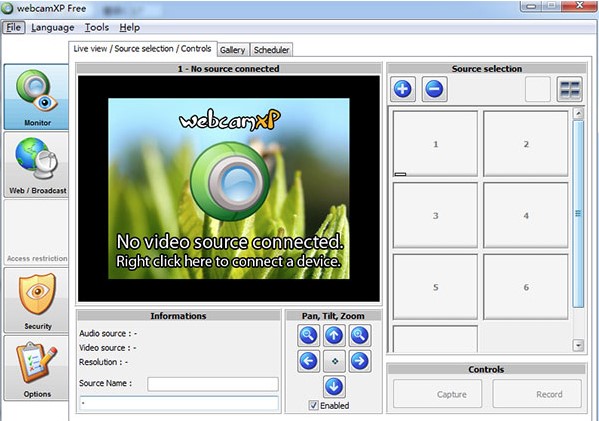Open the Help menu
This screenshot has width=599, height=421.
(130, 28)
